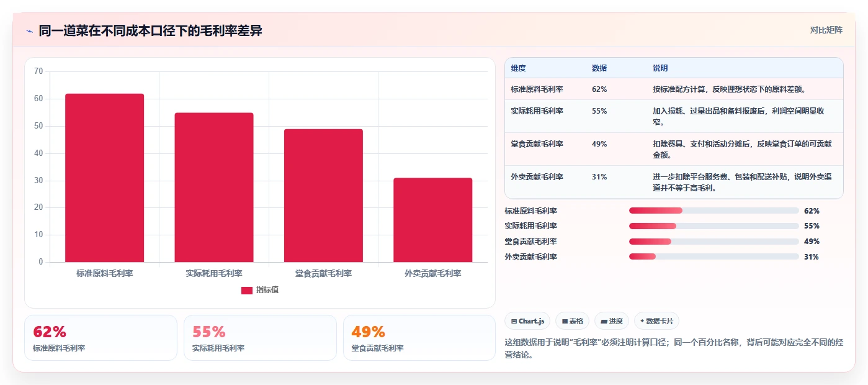
Task: Click the footnote paragraph starting 这组数据用于说明
Action: click(674, 348)
